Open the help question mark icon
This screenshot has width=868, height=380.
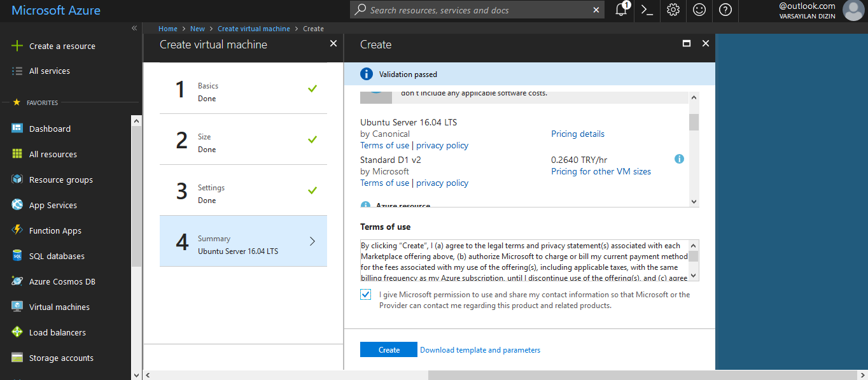click(x=725, y=10)
